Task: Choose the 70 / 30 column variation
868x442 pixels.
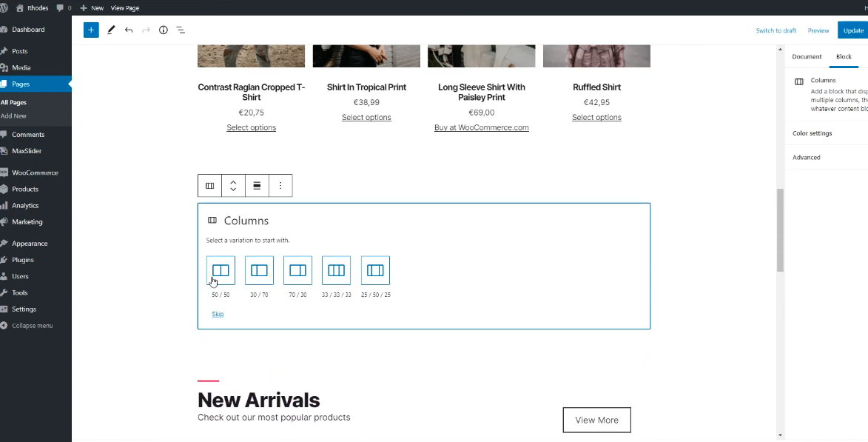Action: pyautogui.click(x=297, y=270)
